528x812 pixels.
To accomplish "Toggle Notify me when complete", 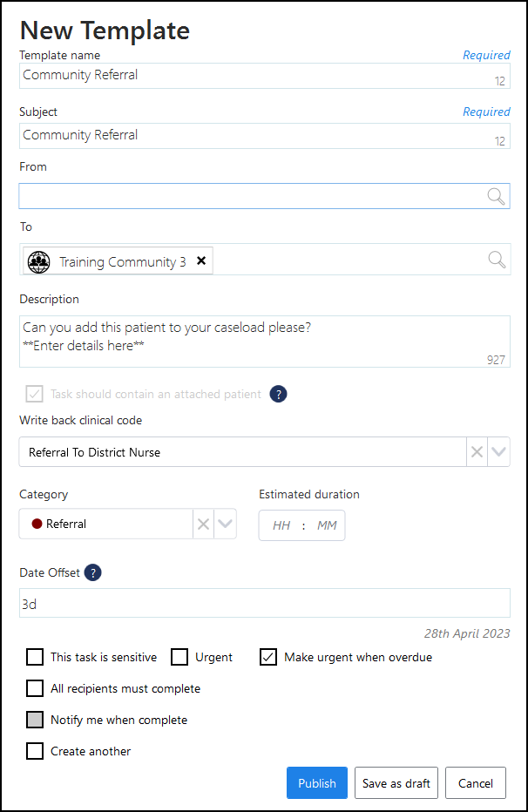I will [x=35, y=720].
